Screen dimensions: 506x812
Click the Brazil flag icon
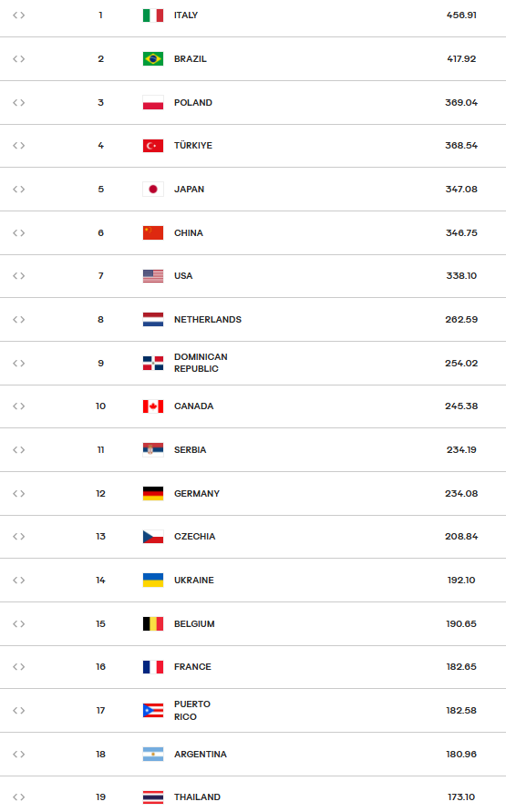point(153,59)
